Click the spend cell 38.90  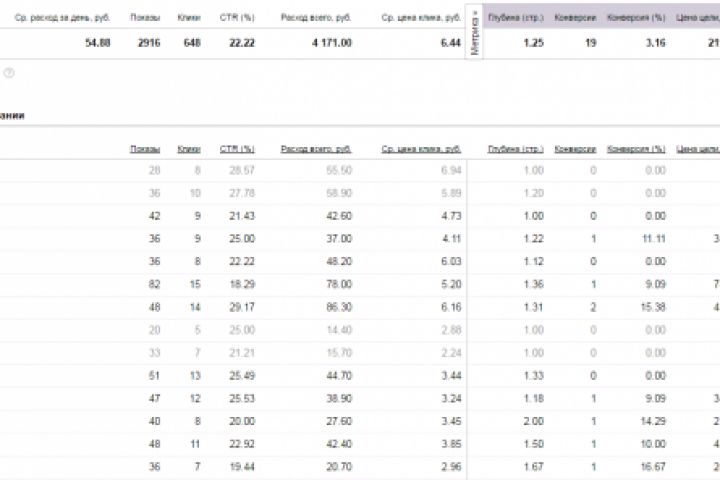tap(339, 398)
